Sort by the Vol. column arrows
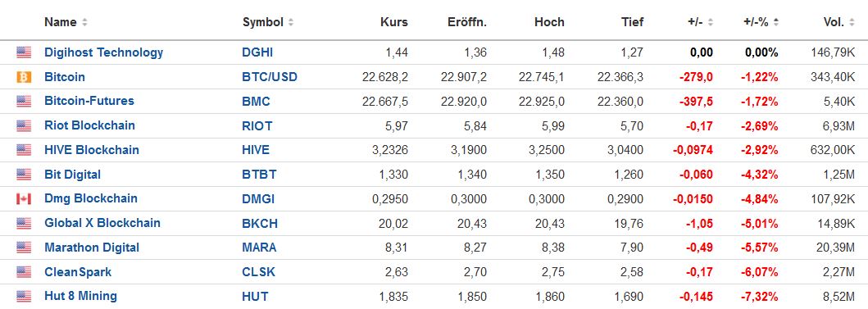Image resolution: width=868 pixels, height=309 pixels. click(852, 23)
